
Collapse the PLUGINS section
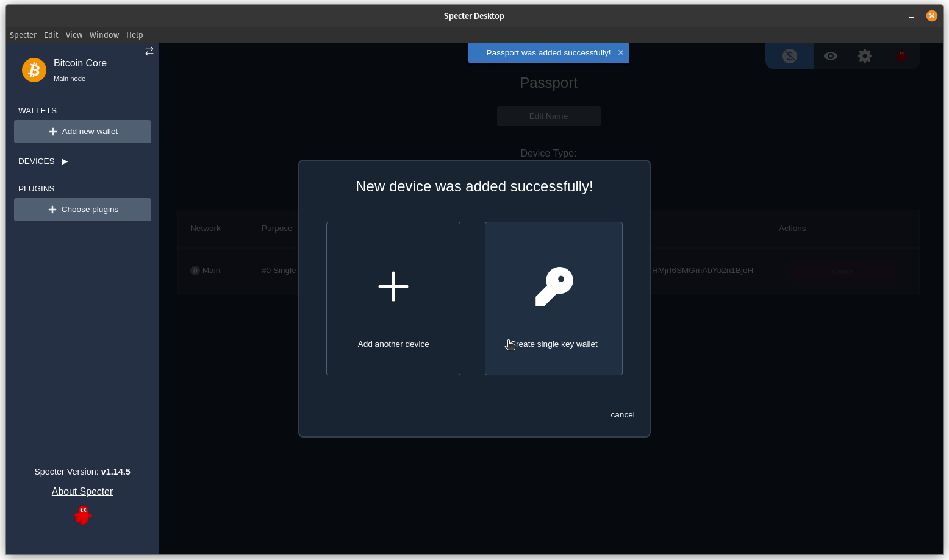click(36, 188)
